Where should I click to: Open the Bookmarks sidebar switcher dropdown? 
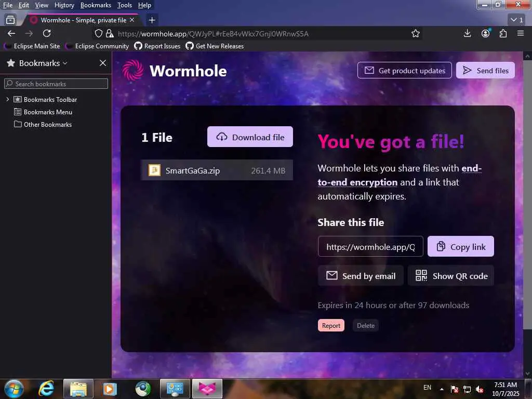43,63
